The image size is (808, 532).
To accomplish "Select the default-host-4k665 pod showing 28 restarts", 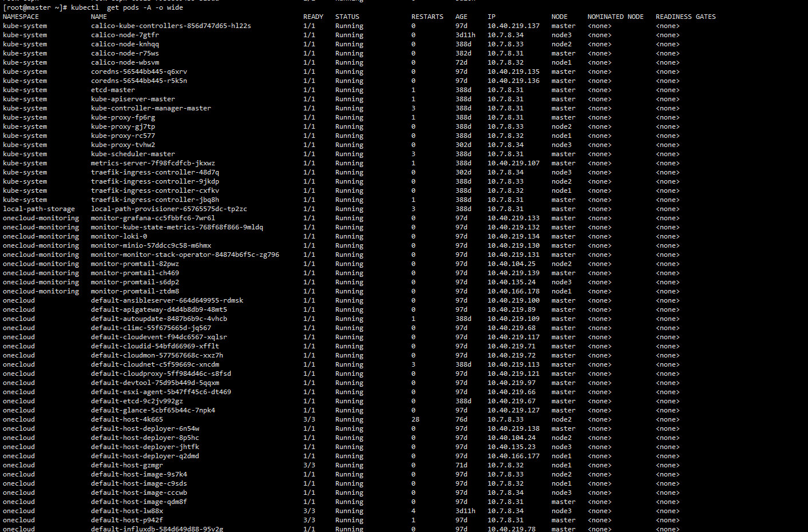I will [x=128, y=419].
